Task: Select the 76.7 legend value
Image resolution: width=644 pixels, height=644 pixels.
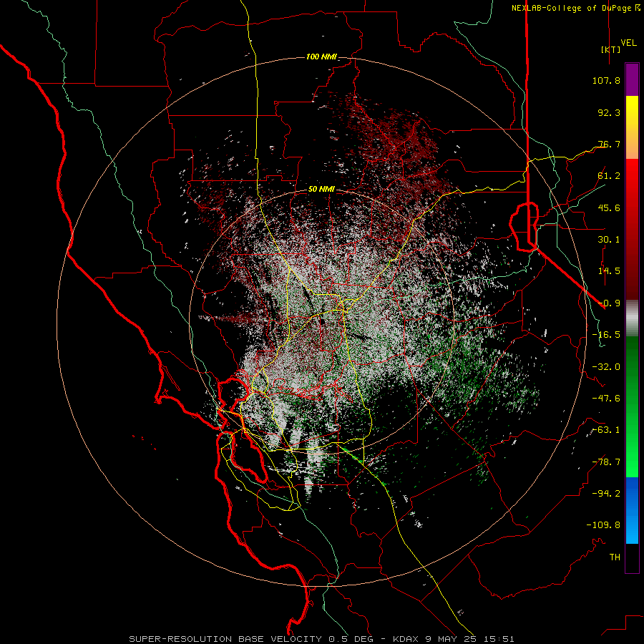Action: [x=609, y=144]
